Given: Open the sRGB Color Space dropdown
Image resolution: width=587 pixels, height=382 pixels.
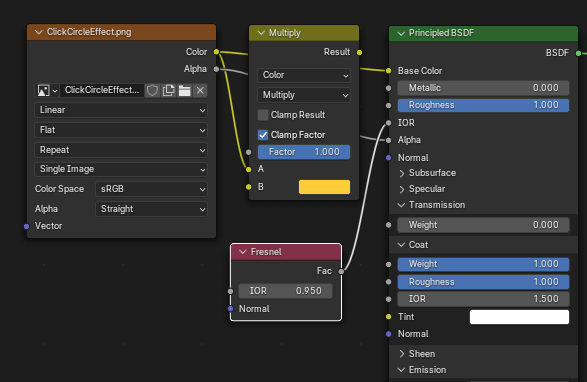Looking at the screenshot, I should coord(151,189).
